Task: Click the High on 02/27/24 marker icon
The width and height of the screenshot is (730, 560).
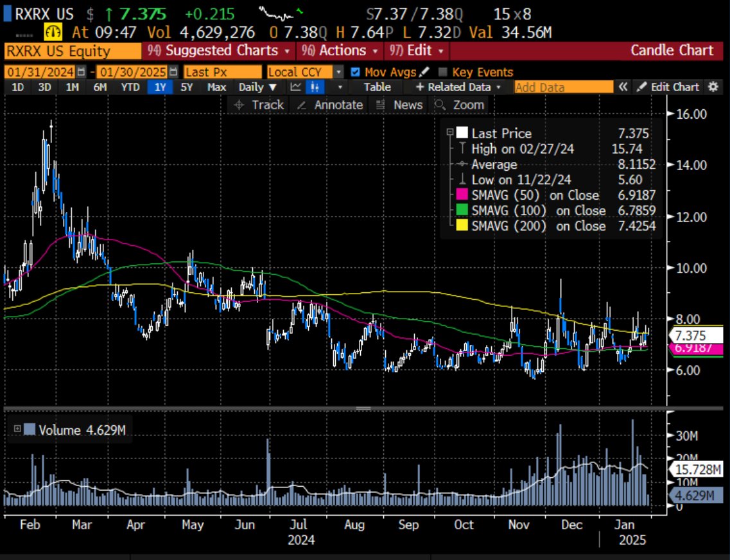Action: (x=462, y=149)
